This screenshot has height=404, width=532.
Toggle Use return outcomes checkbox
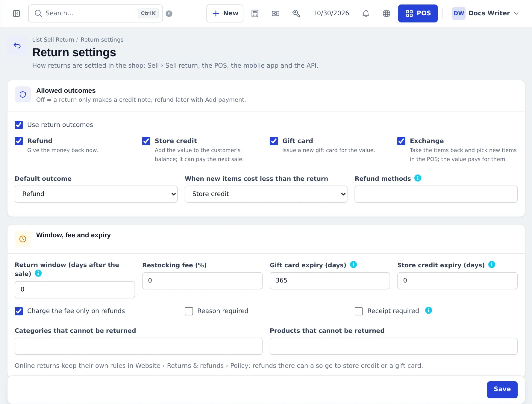[x=19, y=125]
